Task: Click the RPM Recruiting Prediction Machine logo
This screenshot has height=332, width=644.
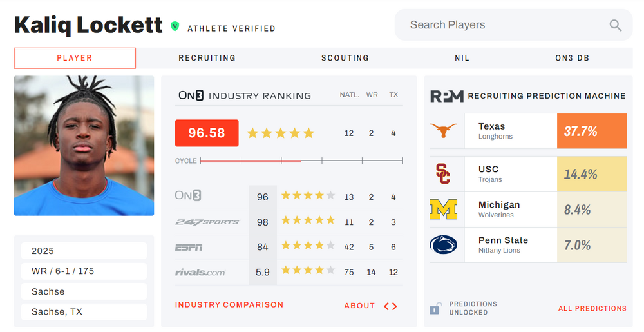Action: (x=446, y=96)
